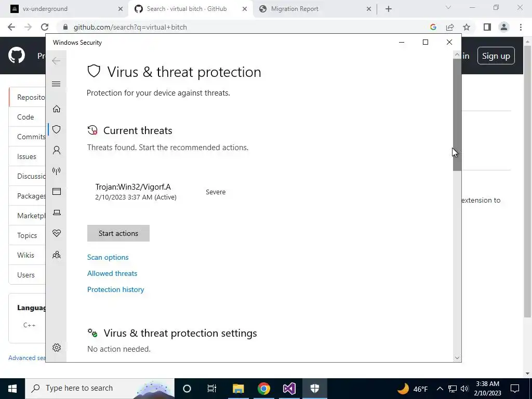Expand the hamburger navigation menu
Screen dimensions: 532x399
(56, 84)
